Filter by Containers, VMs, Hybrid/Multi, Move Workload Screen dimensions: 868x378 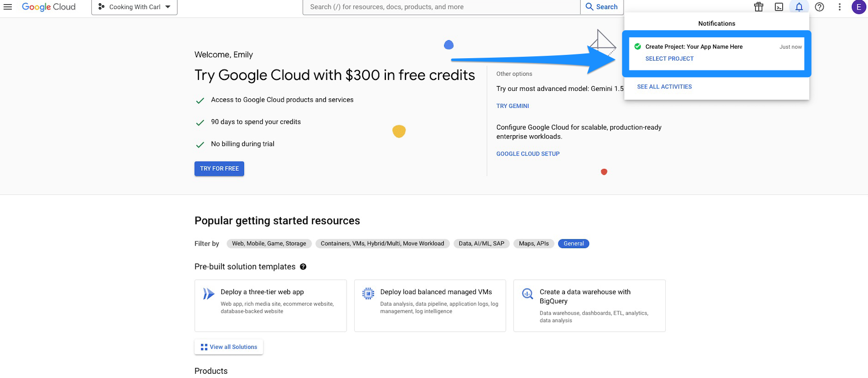coord(383,244)
